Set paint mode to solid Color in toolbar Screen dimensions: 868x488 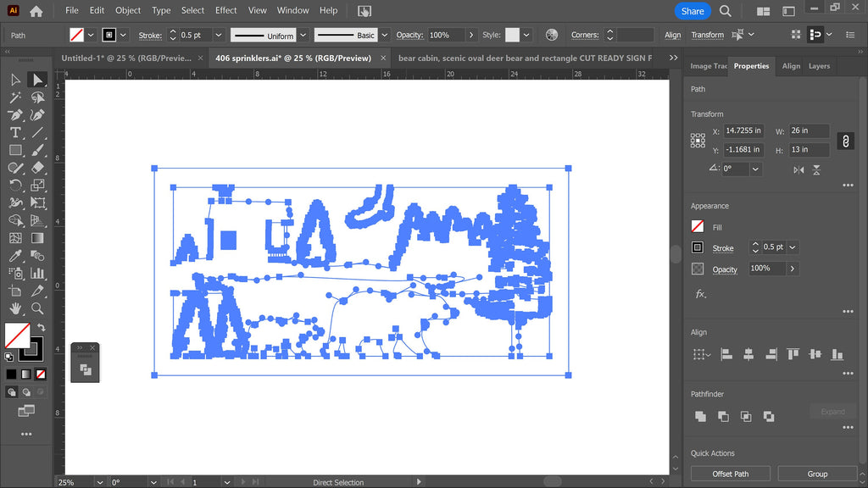click(x=11, y=374)
